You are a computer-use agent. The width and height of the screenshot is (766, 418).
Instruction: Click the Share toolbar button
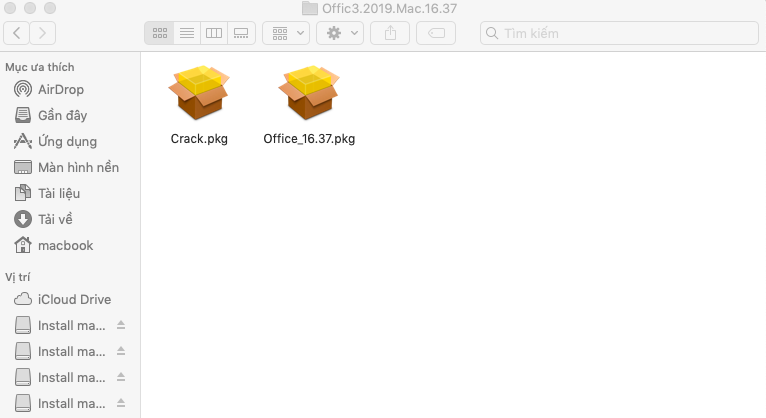(390, 33)
